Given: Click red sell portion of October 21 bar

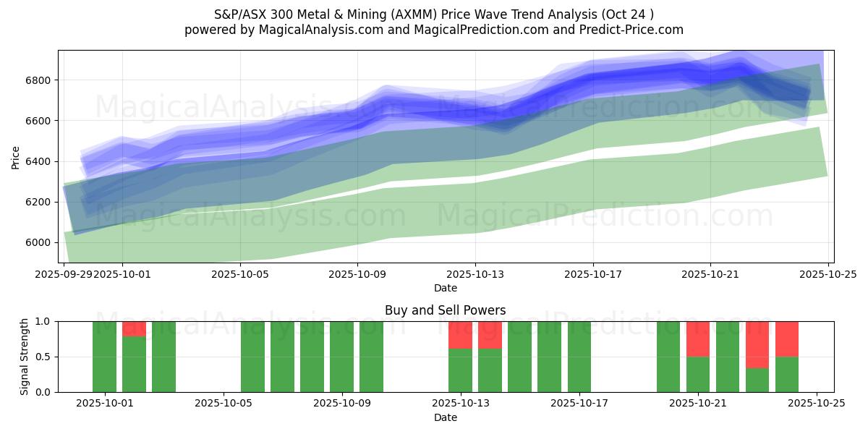Looking at the screenshot, I should click(697, 339).
